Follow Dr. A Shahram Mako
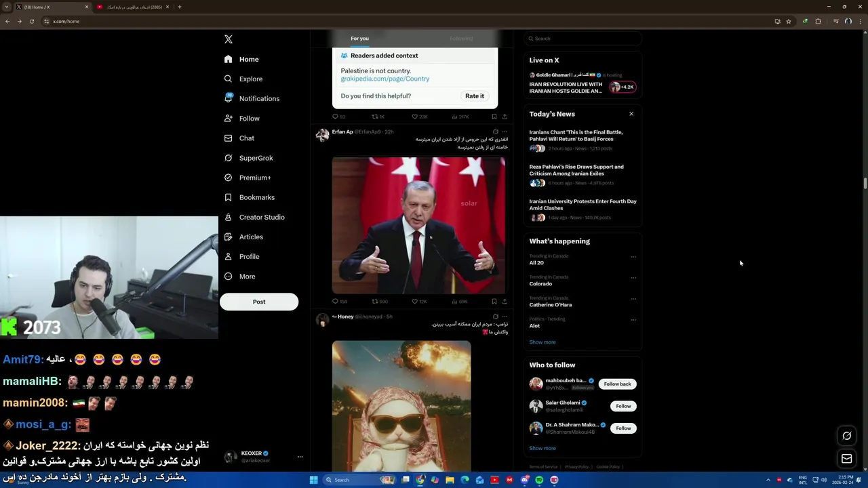 623,428
